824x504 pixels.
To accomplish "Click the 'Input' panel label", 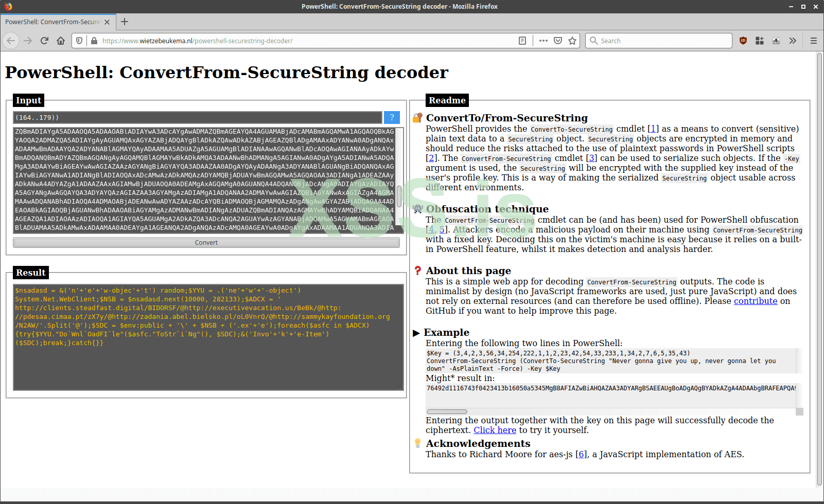I will pyautogui.click(x=28, y=100).
